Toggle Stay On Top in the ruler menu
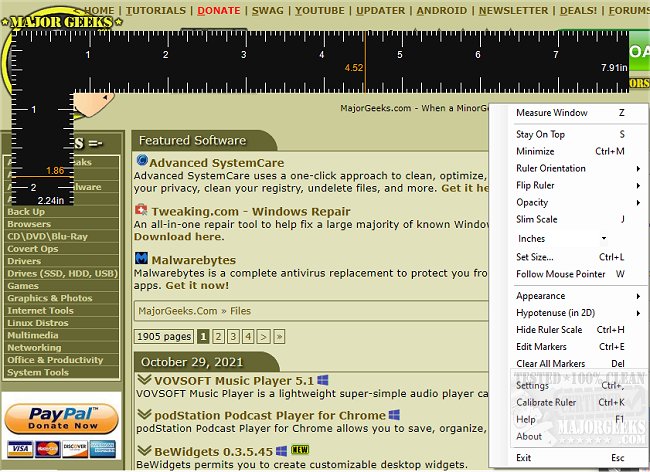Image resolution: width=650 pixels, height=472 pixels. click(x=570, y=134)
